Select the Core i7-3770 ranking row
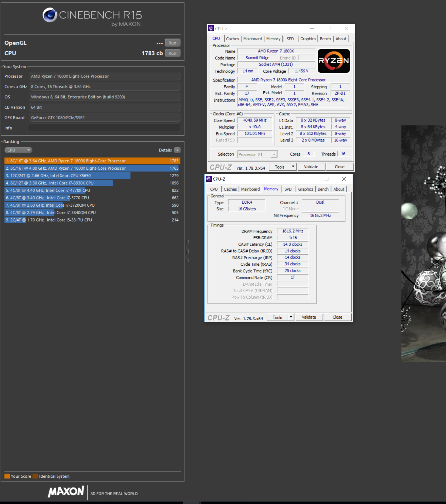 92,198
